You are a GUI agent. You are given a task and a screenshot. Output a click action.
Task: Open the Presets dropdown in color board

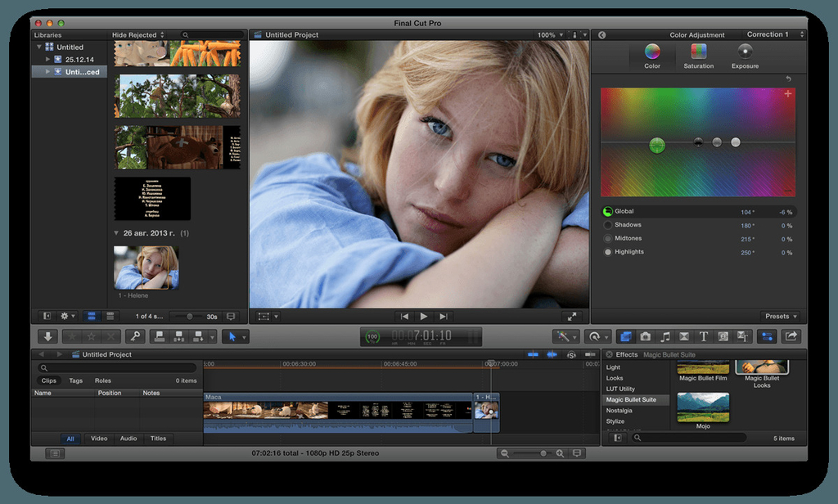click(781, 317)
